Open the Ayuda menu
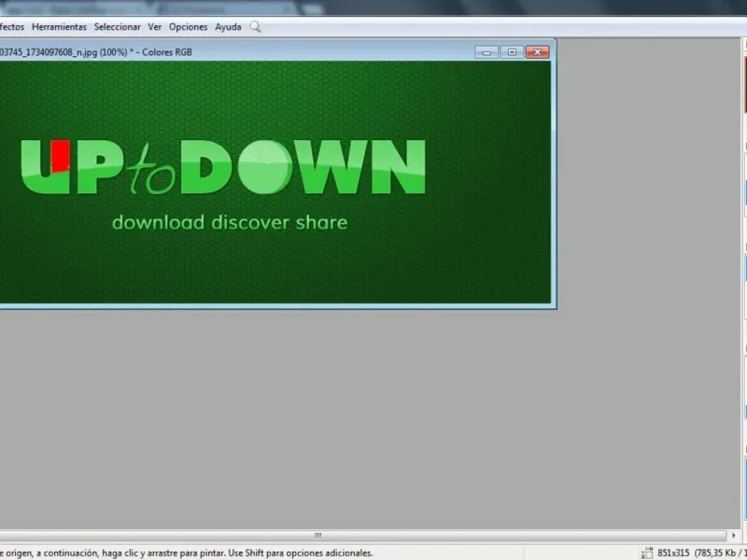This screenshot has width=747, height=560. click(x=228, y=27)
